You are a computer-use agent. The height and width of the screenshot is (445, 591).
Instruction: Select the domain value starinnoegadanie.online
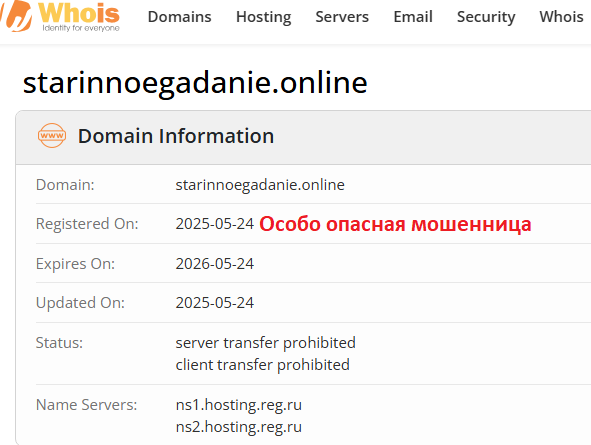pyautogui.click(x=260, y=185)
